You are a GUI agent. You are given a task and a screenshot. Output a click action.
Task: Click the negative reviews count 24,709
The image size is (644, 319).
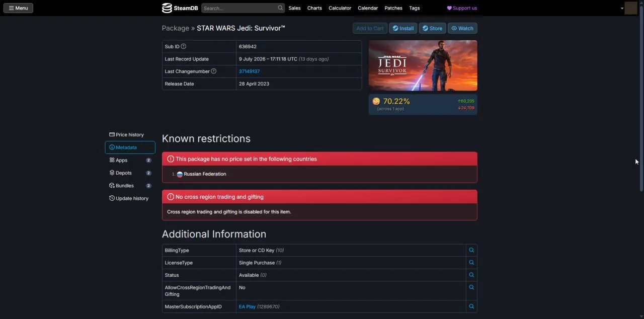click(x=466, y=108)
